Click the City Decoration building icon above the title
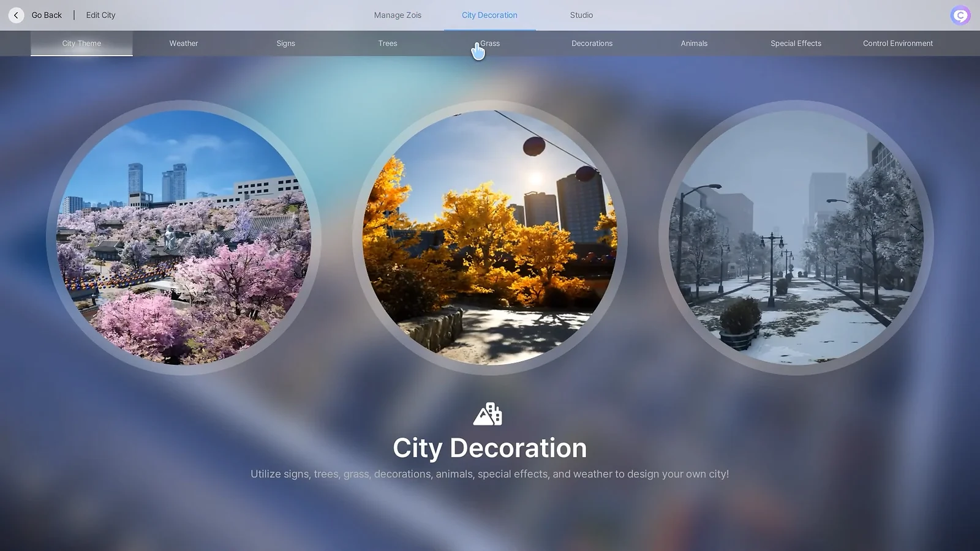980x551 pixels. [x=488, y=414]
